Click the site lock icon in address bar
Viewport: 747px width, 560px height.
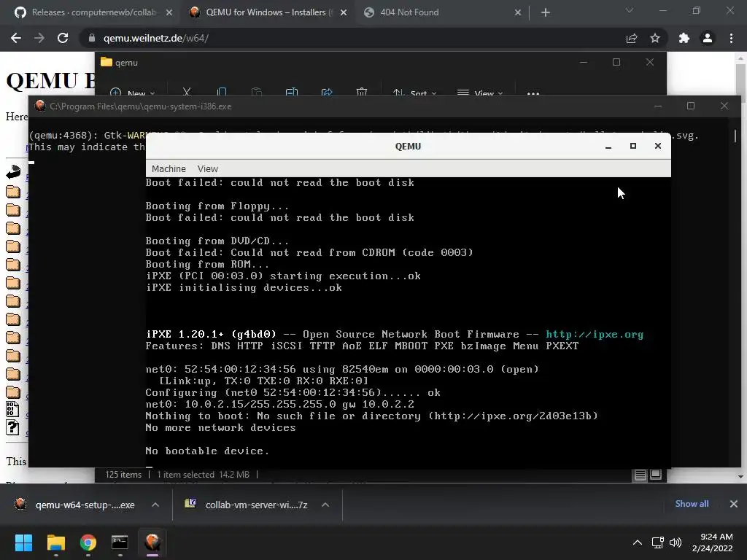point(91,38)
